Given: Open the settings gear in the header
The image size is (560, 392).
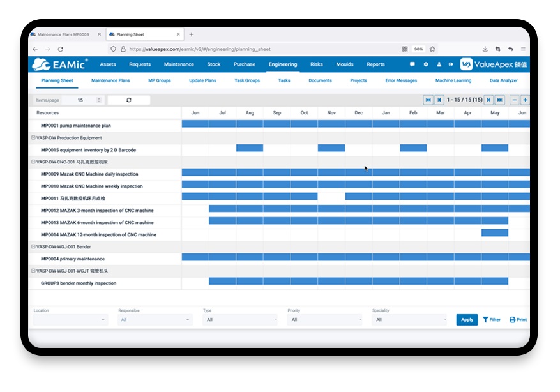Looking at the screenshot, I should [x=426, y=64].
